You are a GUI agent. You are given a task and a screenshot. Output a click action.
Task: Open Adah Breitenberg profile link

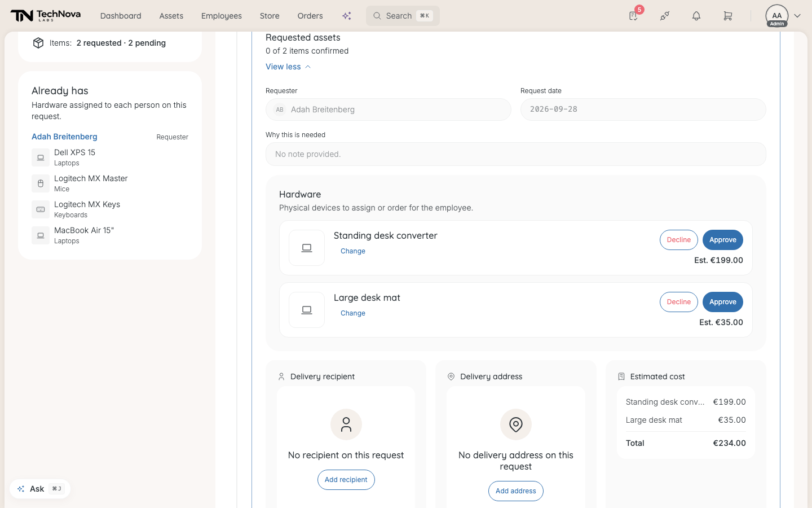pos(64,137)
